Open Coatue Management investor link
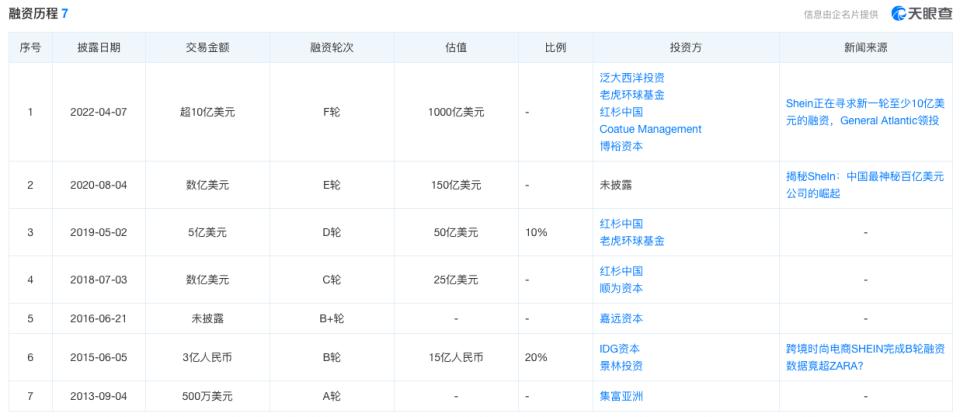The height and width of the screenshot is (417, 960). [x=650, y=129]
